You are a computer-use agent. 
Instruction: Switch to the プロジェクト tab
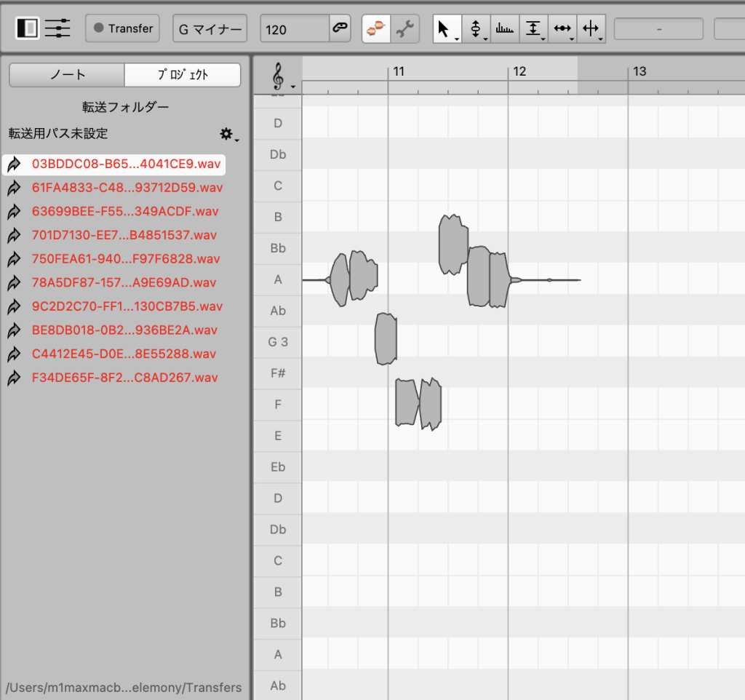coord(183,74)
